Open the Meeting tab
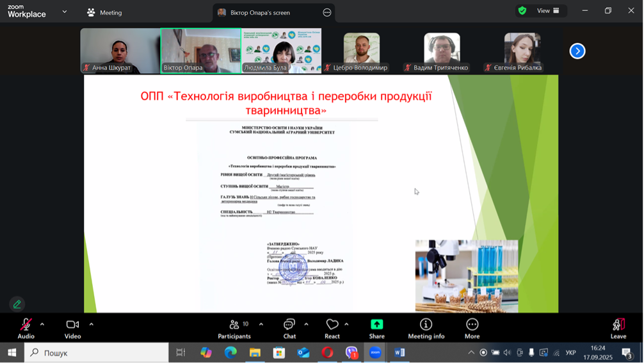 [x=104, y=12]
